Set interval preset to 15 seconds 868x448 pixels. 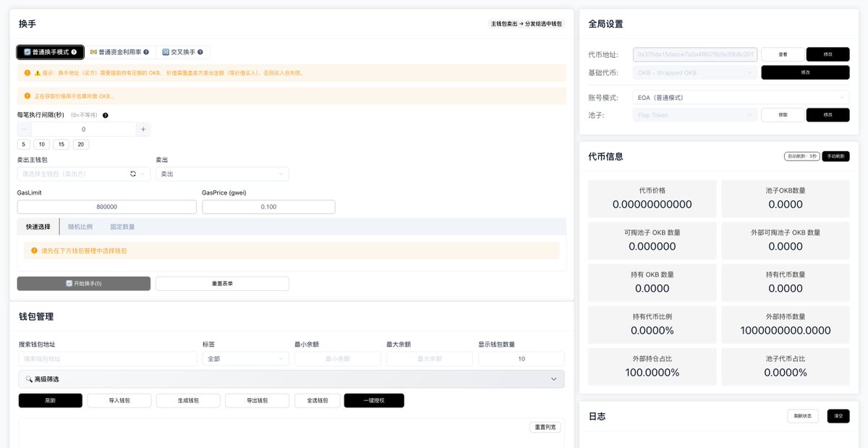click(x=61, y=144)
